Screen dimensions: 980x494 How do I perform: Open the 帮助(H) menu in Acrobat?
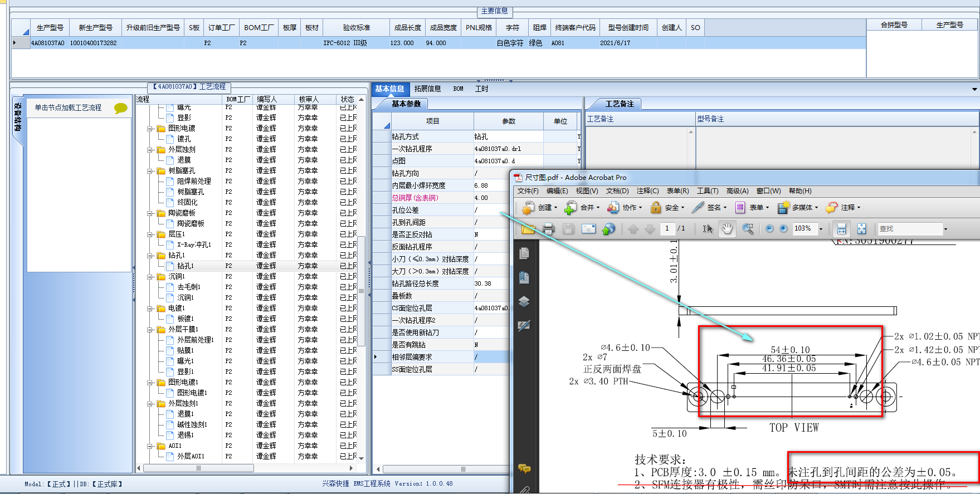pos(800,191)
